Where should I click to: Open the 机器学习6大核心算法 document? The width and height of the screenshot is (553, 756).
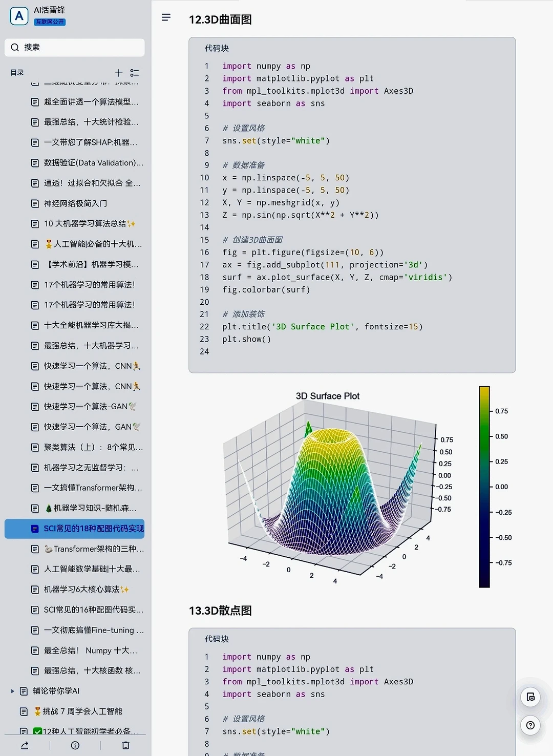[x=87, y=590]
